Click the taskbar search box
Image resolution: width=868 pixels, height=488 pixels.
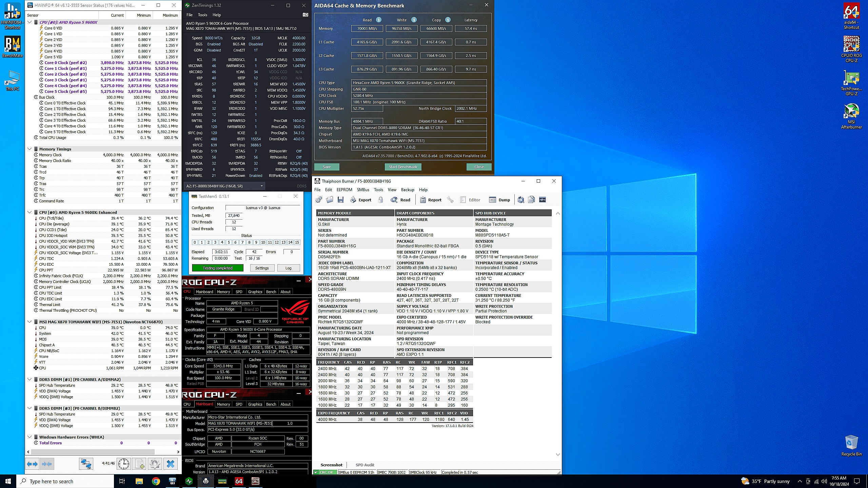pyautogui.click(x=65, y=481)
